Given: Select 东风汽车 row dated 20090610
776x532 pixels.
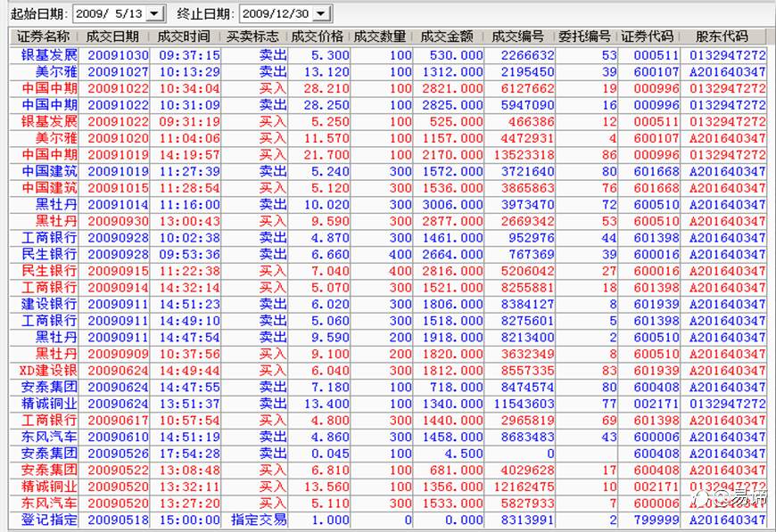Looking at the screenshot, I should pos(388,437).
